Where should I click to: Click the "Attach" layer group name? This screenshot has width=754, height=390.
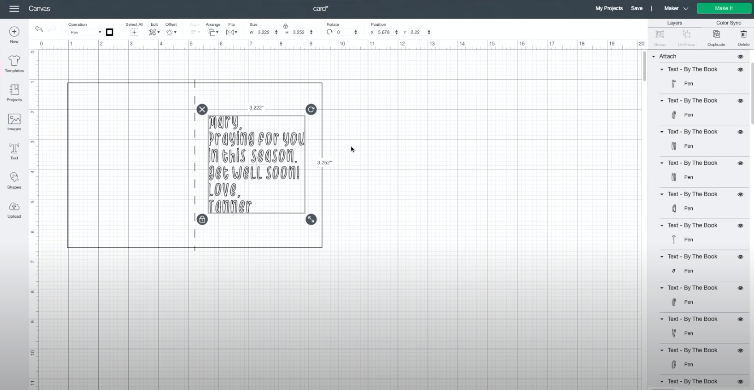tap(667, 57)
